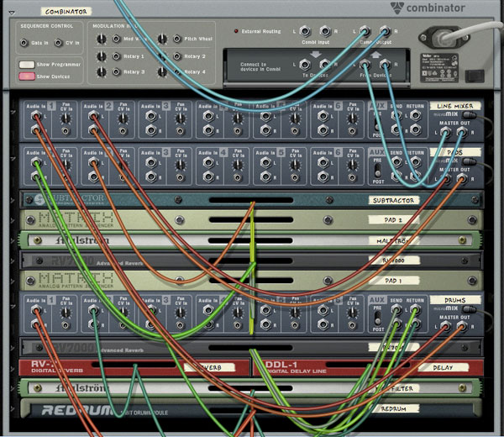Collapse the Line Mixer device fold arrow
The height and width of the screenshot is (437, 504).
[13, 113]
